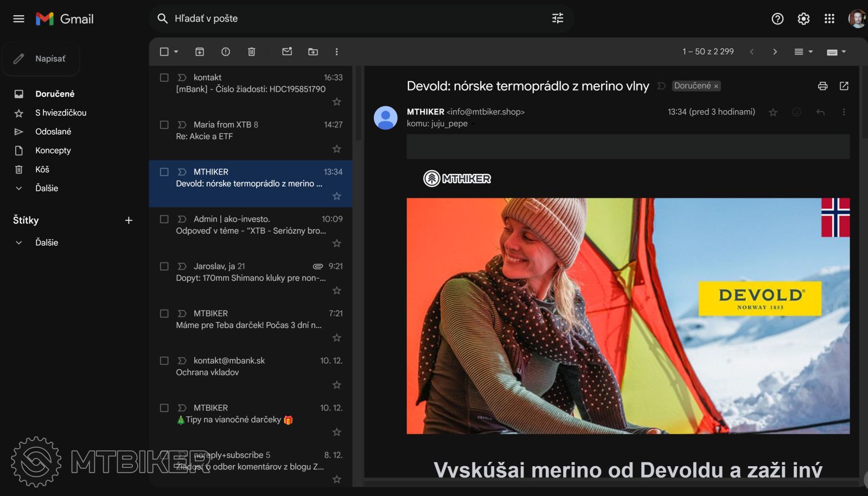Open the select-all dropdown arrow
Screen dimensions: 868x496
coord(176,52)
